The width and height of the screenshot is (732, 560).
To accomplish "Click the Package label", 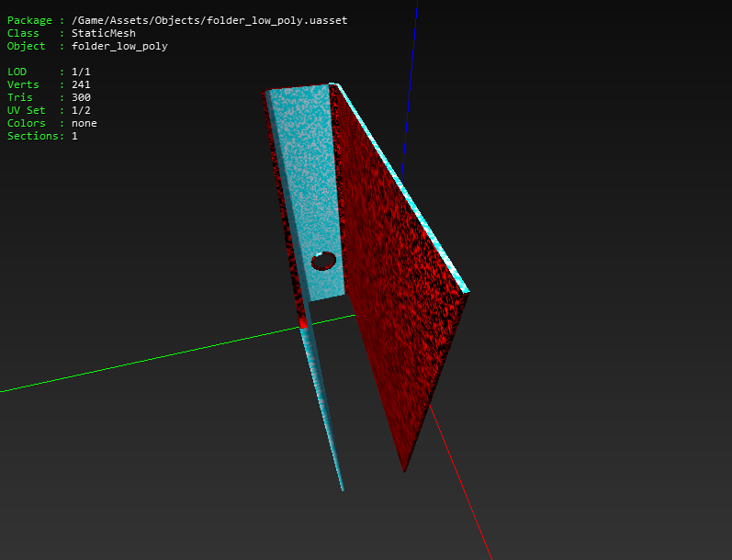I will 29,20.
